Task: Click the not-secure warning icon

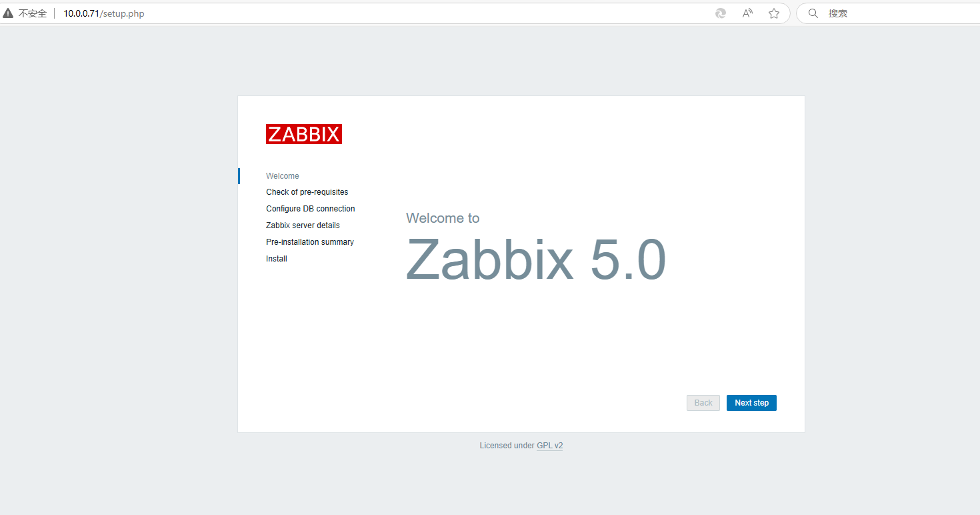Action: coord(8,13)
